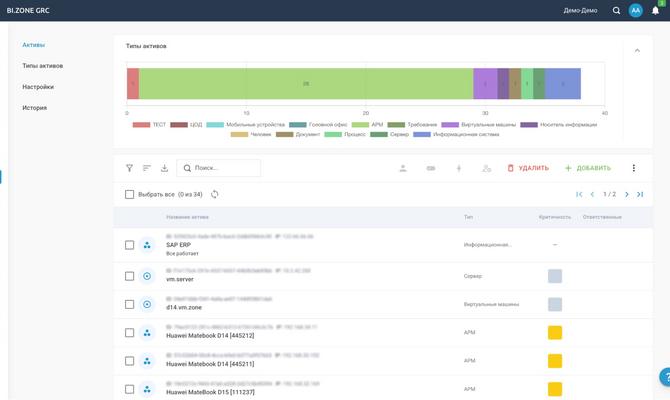
Task: Click the assign responsible person icon
Action: 403,168
